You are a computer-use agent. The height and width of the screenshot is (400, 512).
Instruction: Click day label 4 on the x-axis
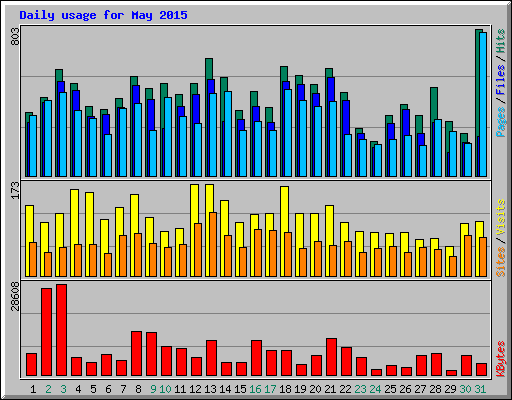(x=78, y=389)
